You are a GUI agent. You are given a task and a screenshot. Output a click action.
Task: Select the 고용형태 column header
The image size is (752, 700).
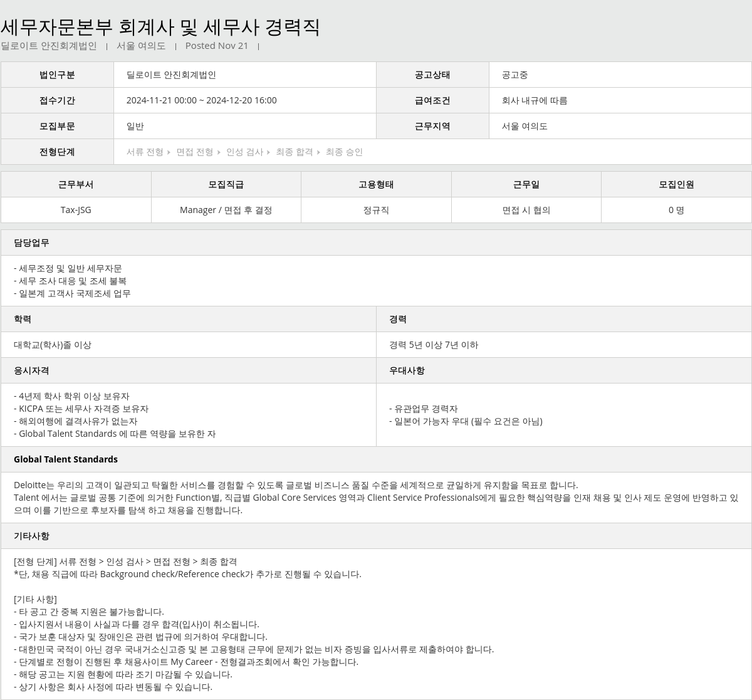click(376, 184)
